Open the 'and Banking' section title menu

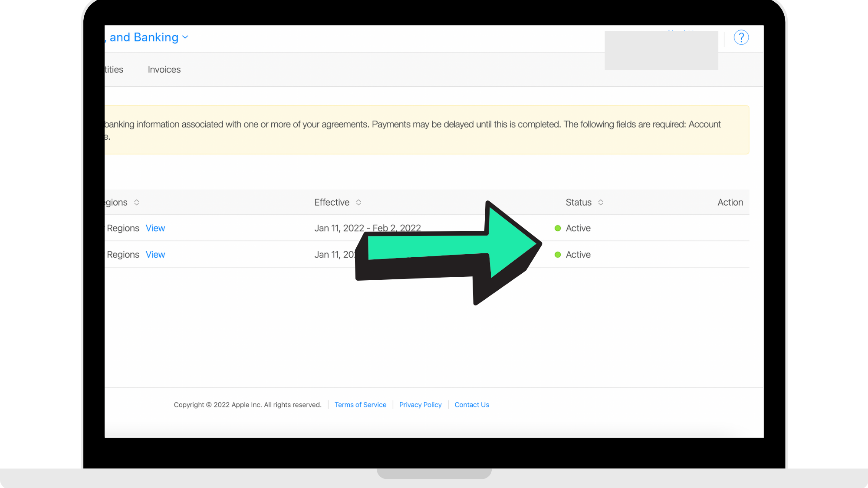(143, 38)
